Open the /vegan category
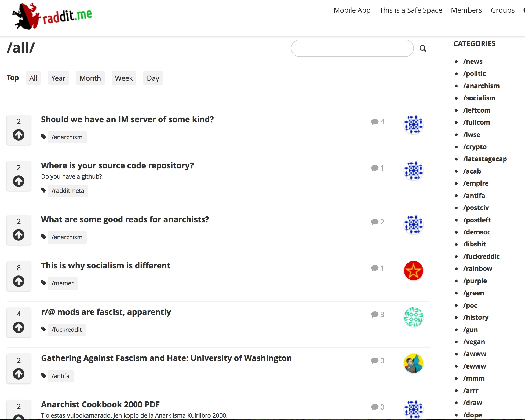525x420 pixels. [x=474, y=342]
